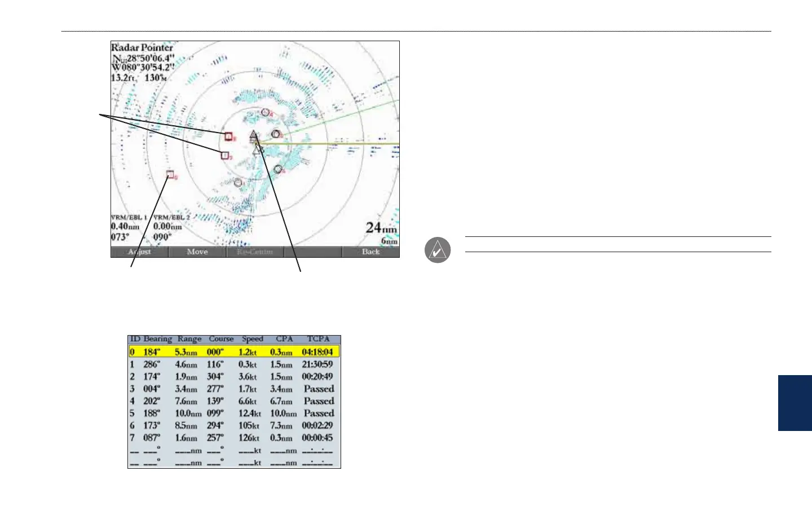This screenshot has width=812, height=528.
Task: Click the Bearing column header
Action: 157,339
